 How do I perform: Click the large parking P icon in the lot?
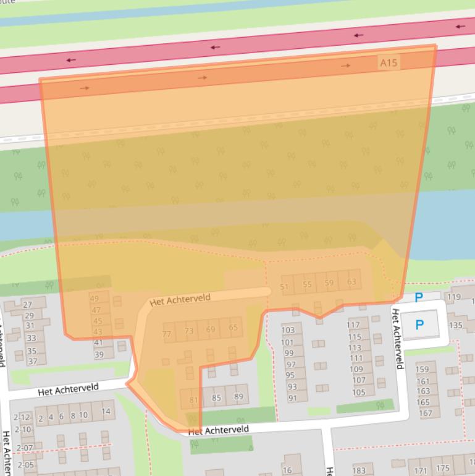(x=420, y=325)
